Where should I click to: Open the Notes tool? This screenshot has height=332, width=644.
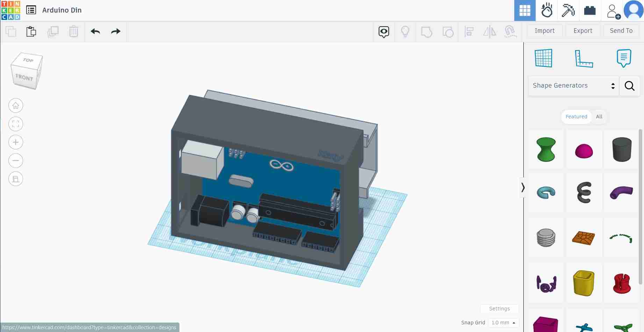click(624, 58)
